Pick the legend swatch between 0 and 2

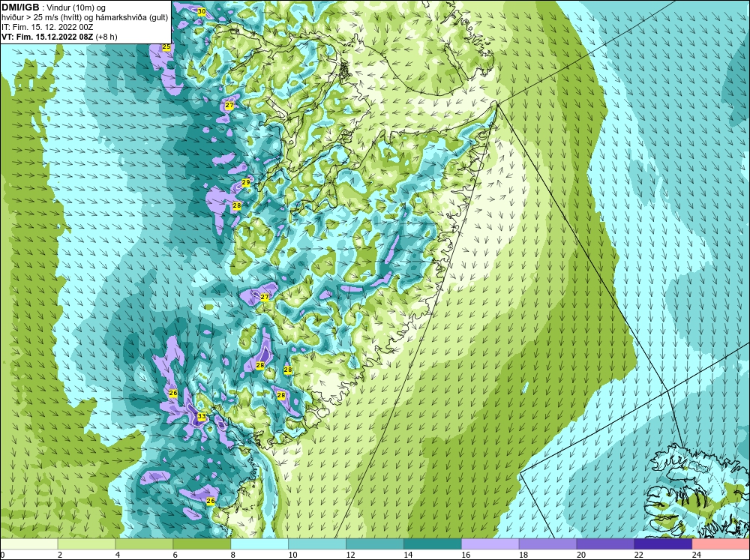(x=28, y=544)
